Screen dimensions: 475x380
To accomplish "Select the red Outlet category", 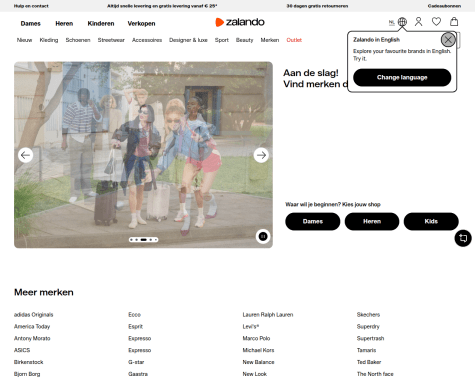I will [x=294, y=40].
